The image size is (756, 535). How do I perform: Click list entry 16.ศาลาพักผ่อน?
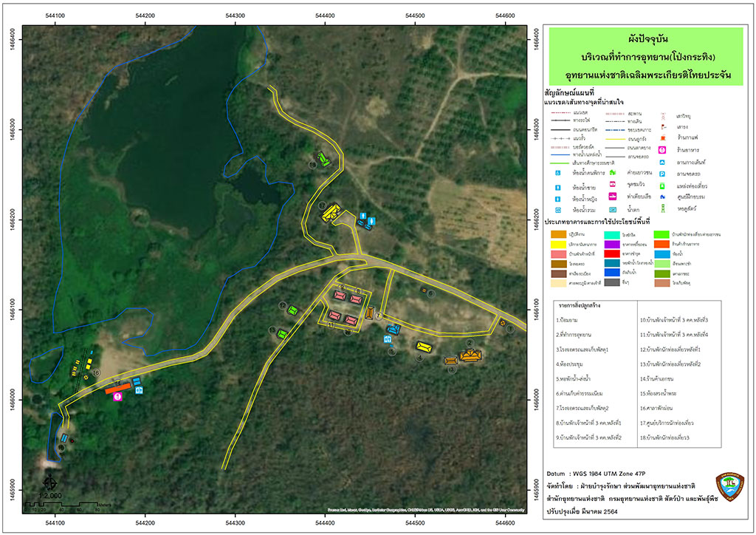[x=656, y=408]
